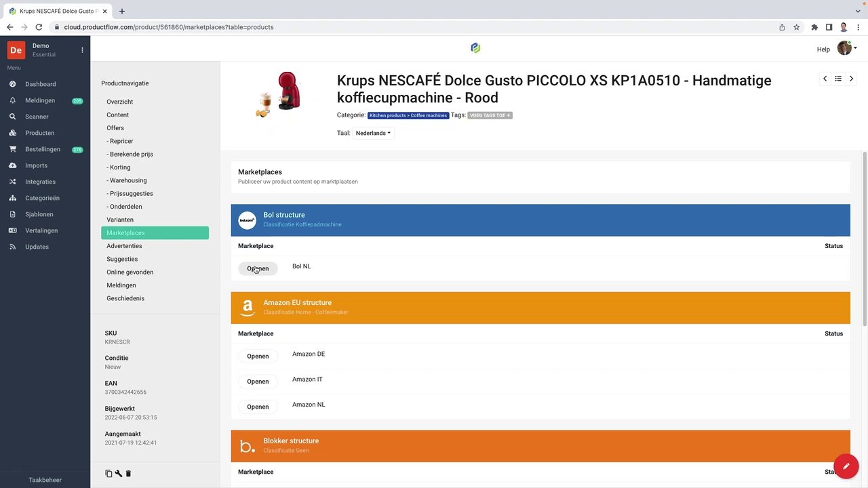Open product list view icon
868x488 pixels.
pos(838,79)
